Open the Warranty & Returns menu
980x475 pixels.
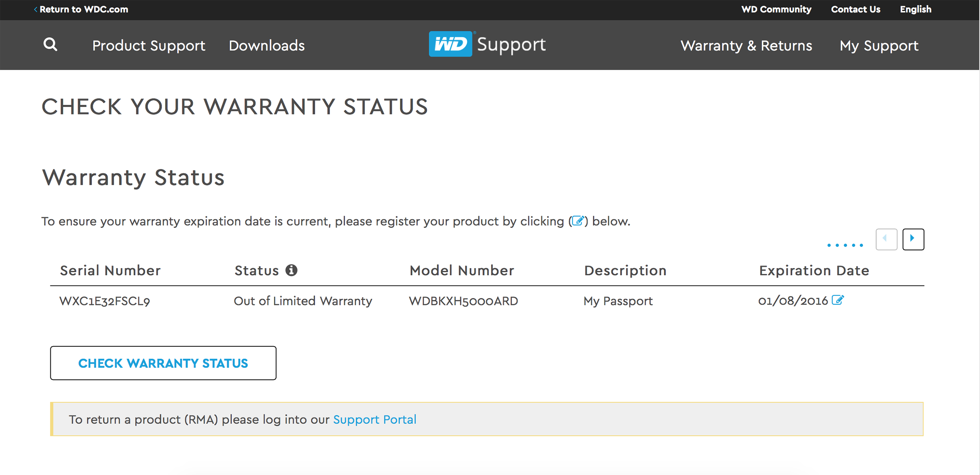coord(746,46)
